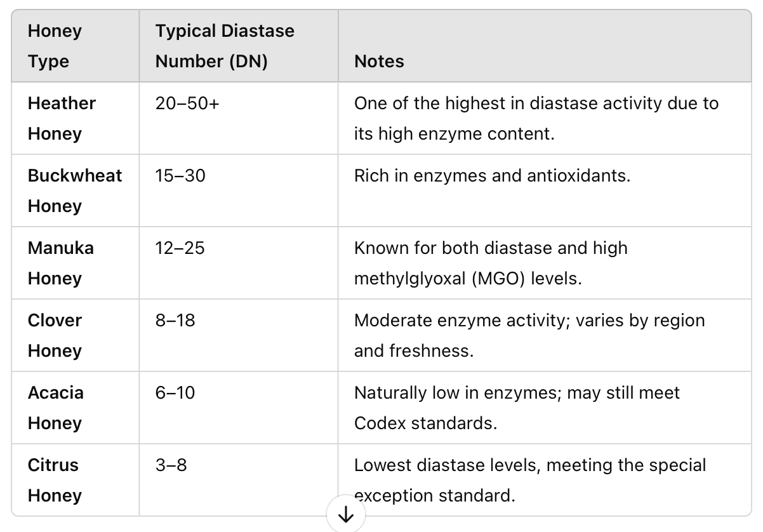Click the "15–30" diastase value
This screenshot has width=763, height=532.
pyautogui.click(x=180, y=176)
